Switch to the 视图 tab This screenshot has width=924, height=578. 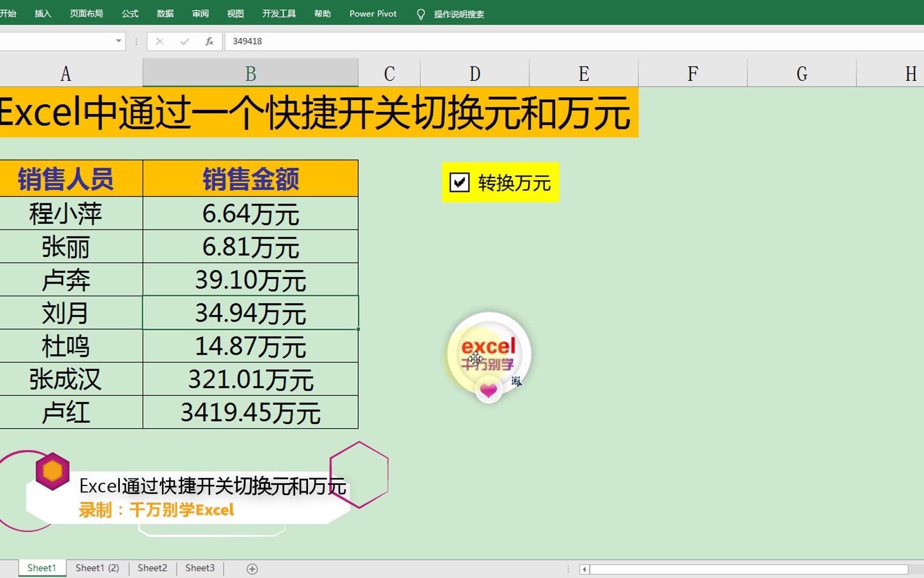(235, 14)
